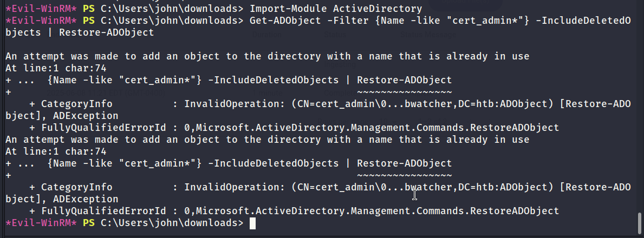The height and width of the screenshot is (238, 644).
Task: Click the first row of tilde underline markers
Action: (405, 92)
